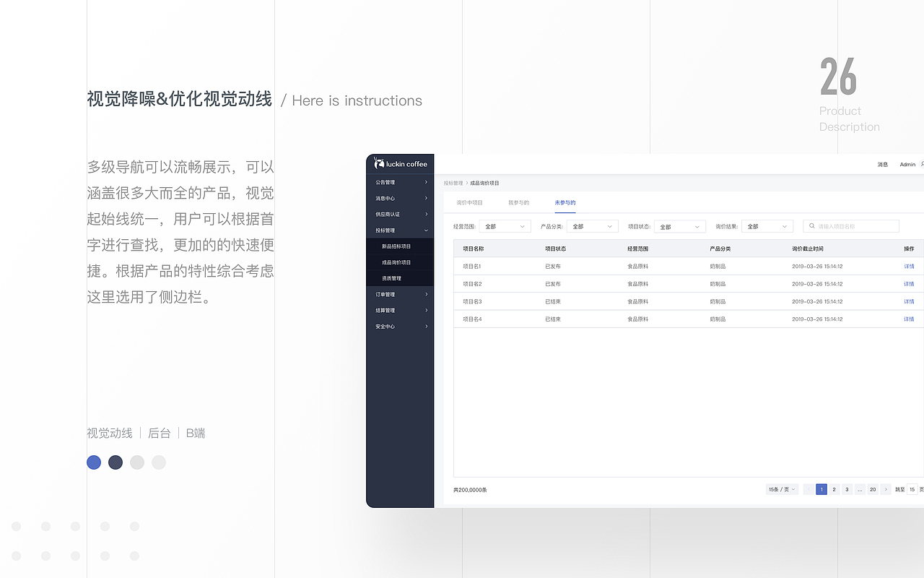924x578 pixels.
Task: Select the blue color swatch dot
Action: pyautogui.click(x=94, y=462)
